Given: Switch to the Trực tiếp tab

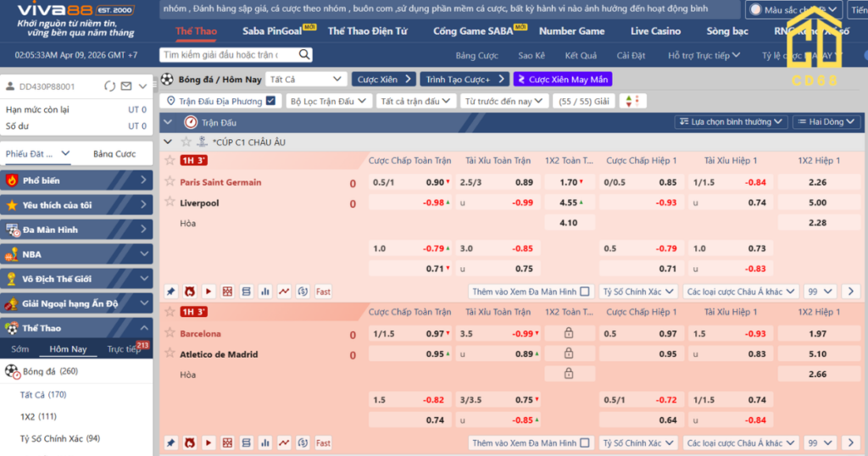Looking at the screenshot, I should click(x=124, y=349).
